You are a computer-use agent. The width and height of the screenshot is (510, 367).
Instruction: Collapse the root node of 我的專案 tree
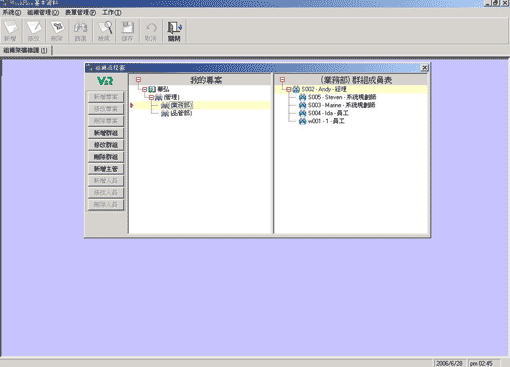pos(138,80)
